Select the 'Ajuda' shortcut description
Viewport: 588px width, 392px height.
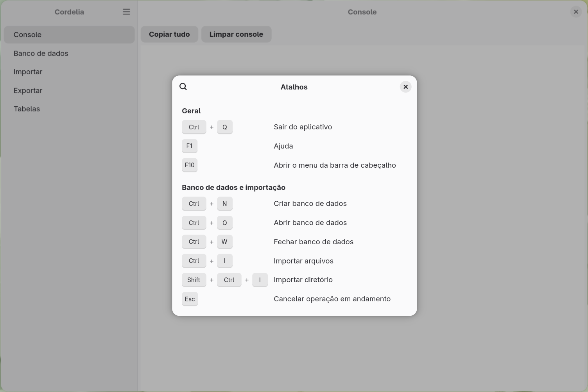(x=283, y=146)
